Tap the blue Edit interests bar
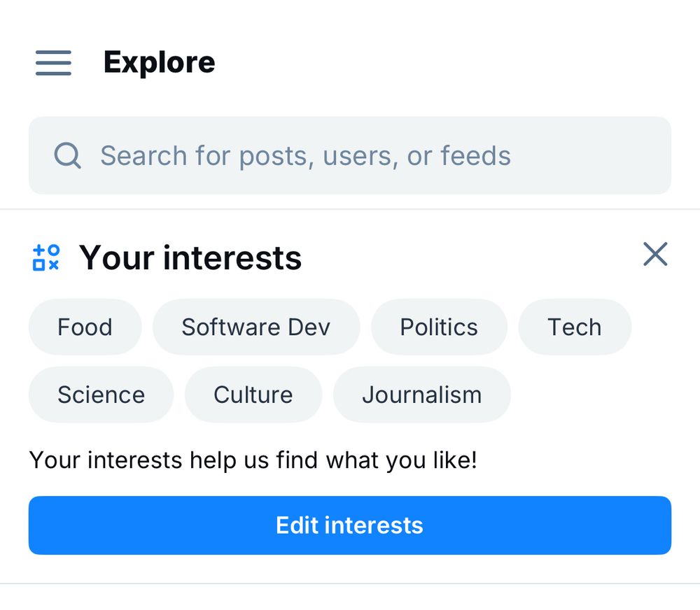 (350, 525)
